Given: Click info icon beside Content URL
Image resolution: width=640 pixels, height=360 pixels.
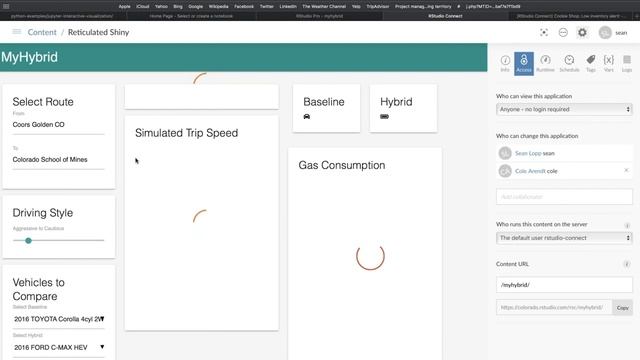Looking at the screenshot, I should 627,264.
